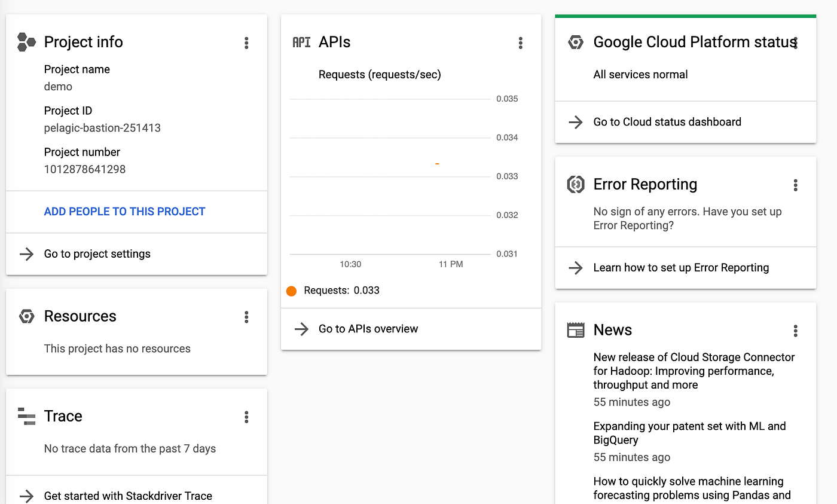Click the orange Requests legend dot
The height and width of the screenshot is (504, 837).
point(291,290)
